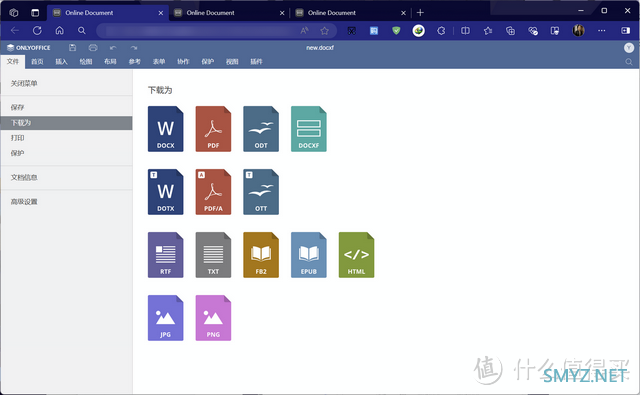Download as DOCXF form template
Screen dimensions: 640x395
[x=309, y=129]
